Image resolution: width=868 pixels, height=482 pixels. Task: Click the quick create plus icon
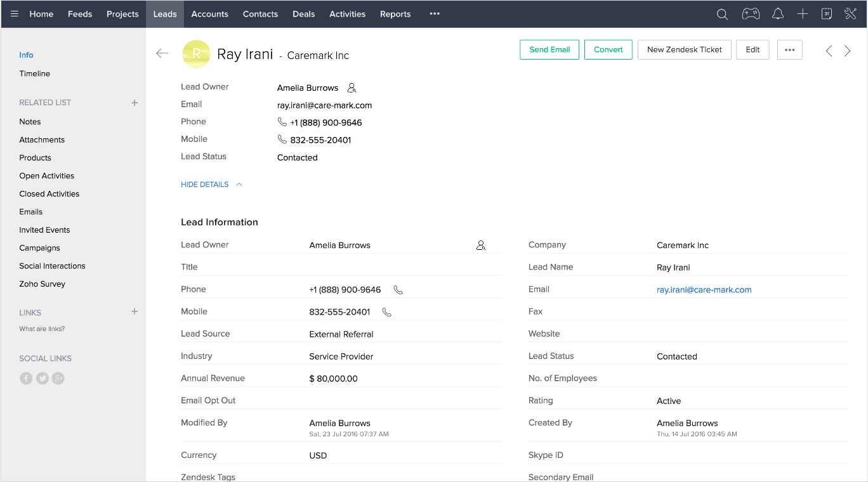point(803,13)
